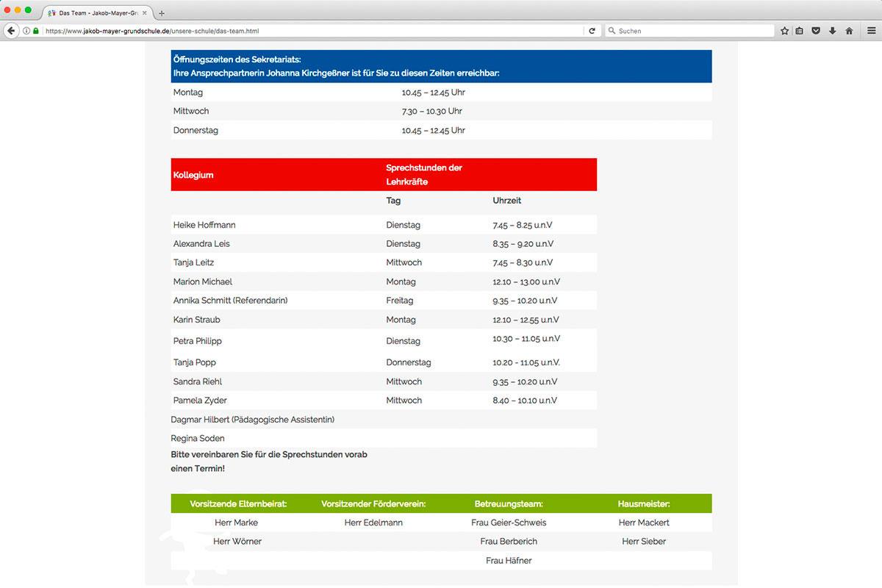Click the Vorsitzender Förderverein header

tap(373, 504)
